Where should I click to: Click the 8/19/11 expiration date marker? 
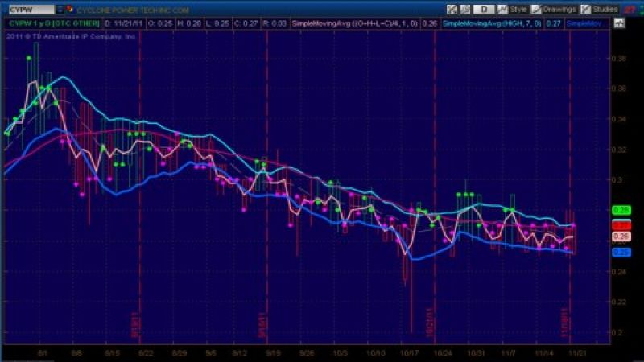coord(135,324)
